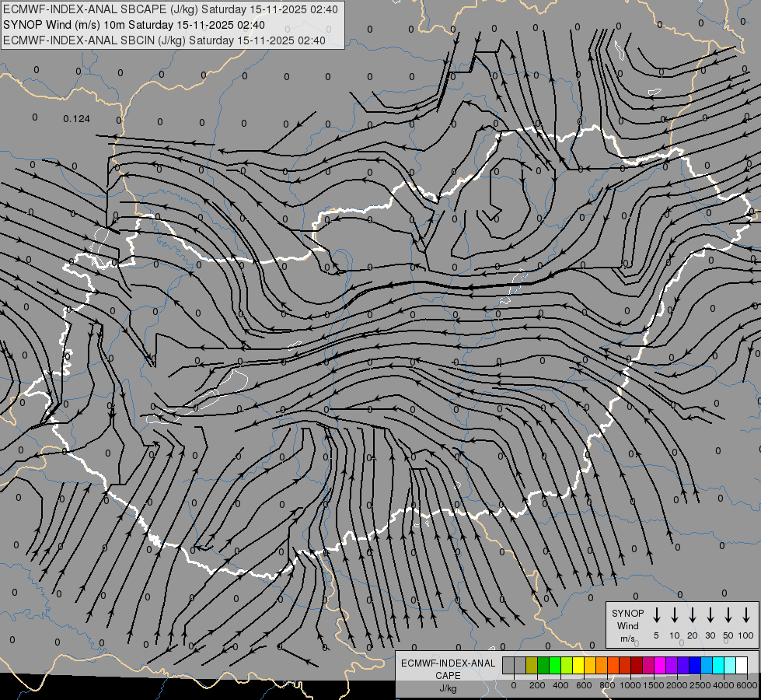The width and height of the screenshot is (761, 700).
Task: Choose the pale cyan CAPE swatch starting at 4000
Action: click(x=730, y=665)
